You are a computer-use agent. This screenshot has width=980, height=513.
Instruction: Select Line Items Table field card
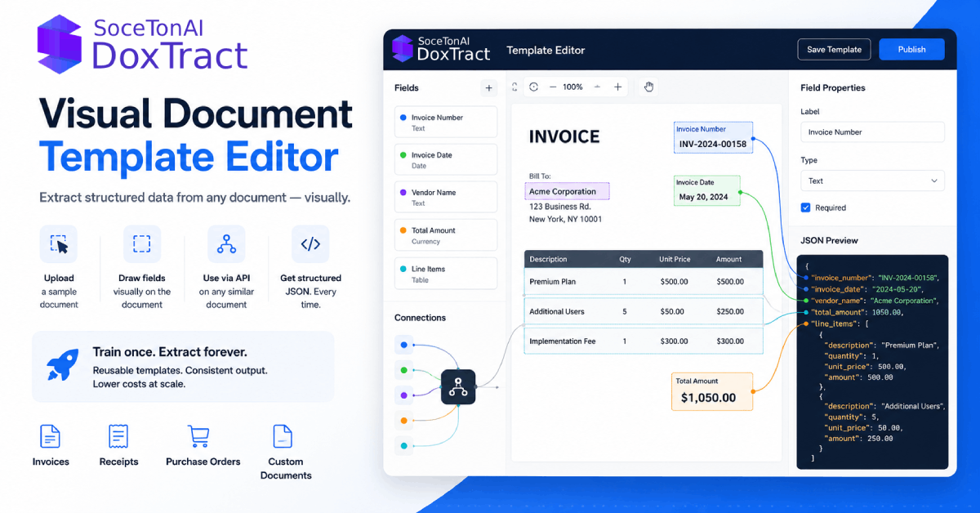click(445, 273)
